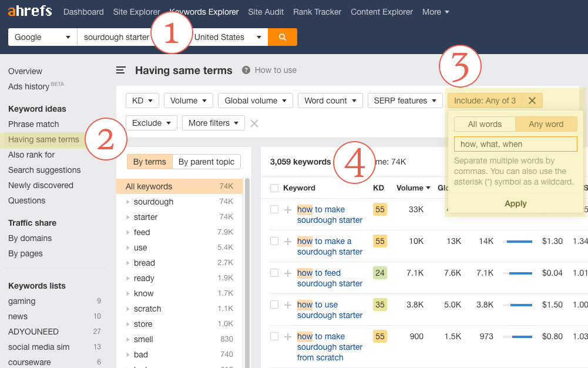Click the terms list vertical scrollbar
The image size is (588, 368).
point(247,265)
